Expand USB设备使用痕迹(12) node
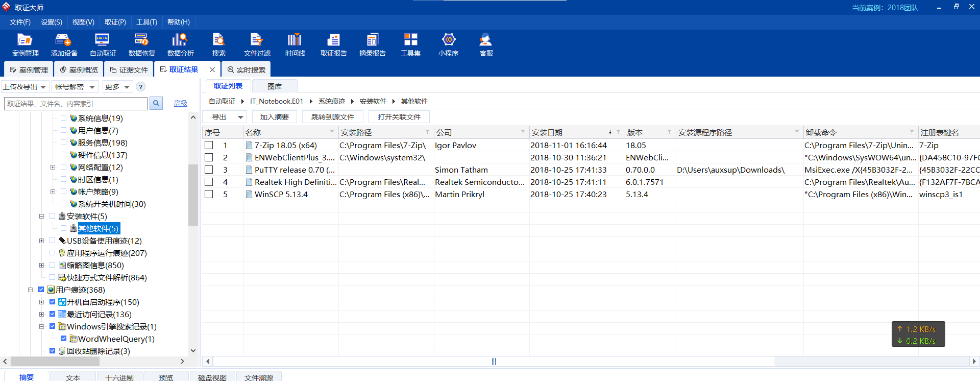The height and width of the screenshot is (381, 980). (x=41, y=241)
